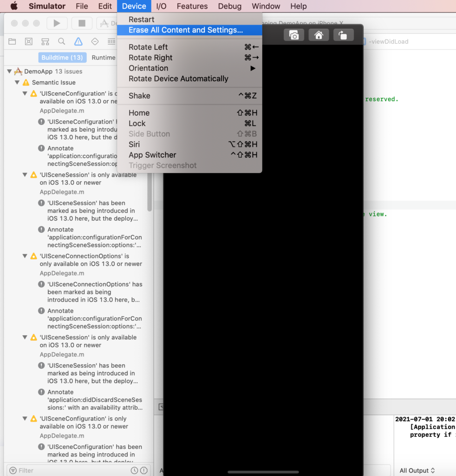The image size is (456, 476).
Task: Toggle Rotate Device Automatically
Action: coord(189,79)
